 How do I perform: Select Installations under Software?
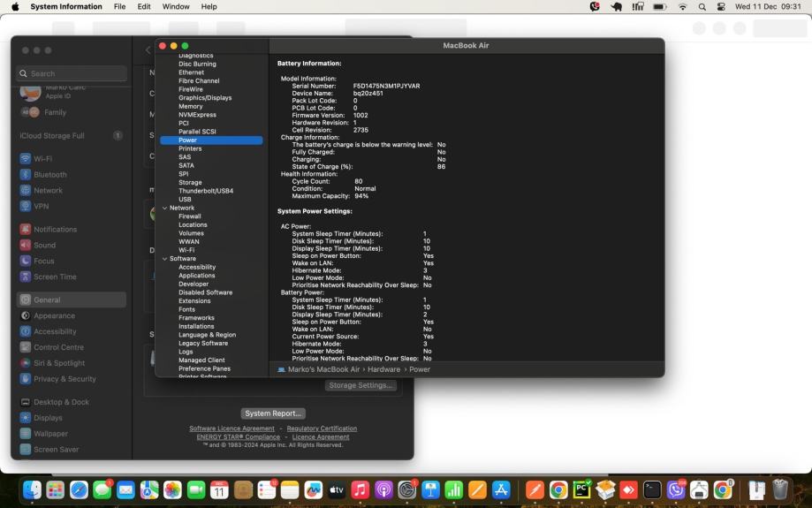pos(196,326)
